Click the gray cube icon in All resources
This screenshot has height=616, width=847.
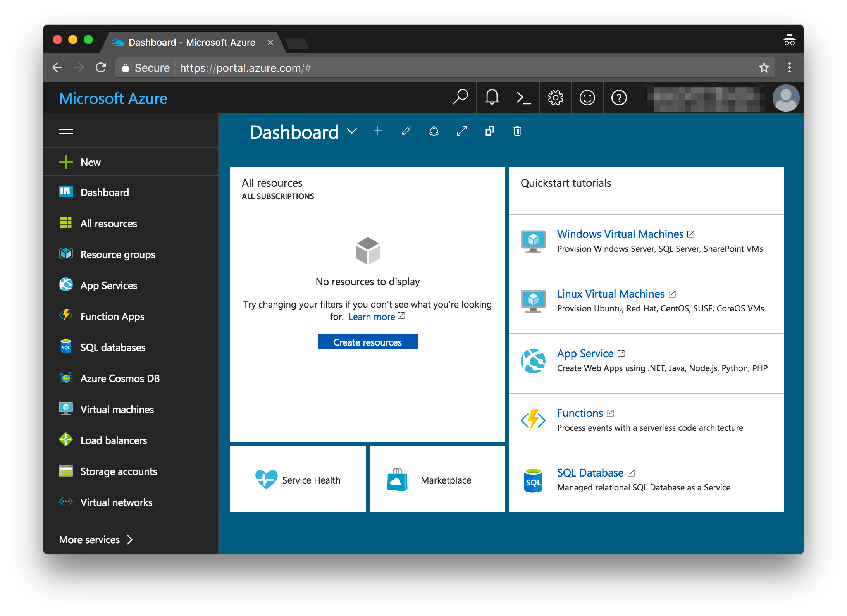368,251
